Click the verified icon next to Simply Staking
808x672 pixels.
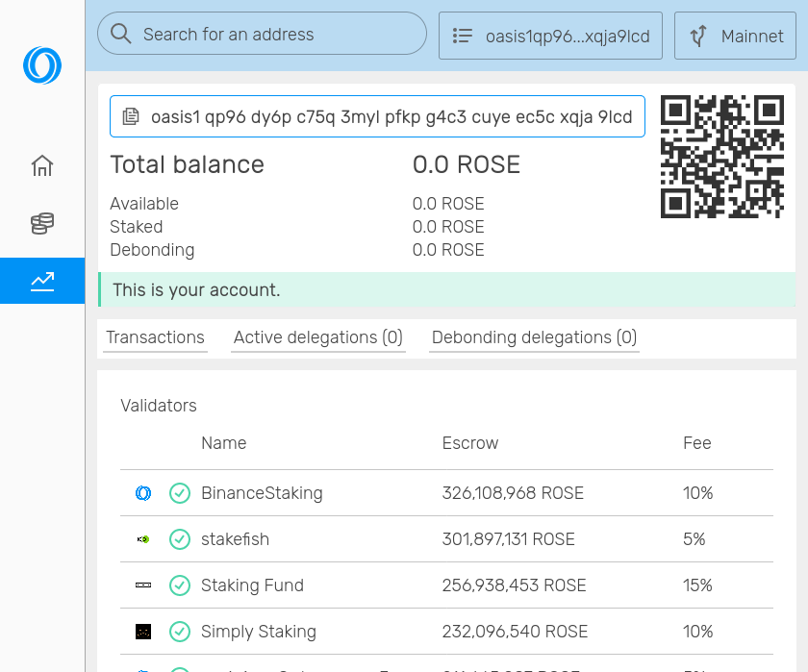180,632
